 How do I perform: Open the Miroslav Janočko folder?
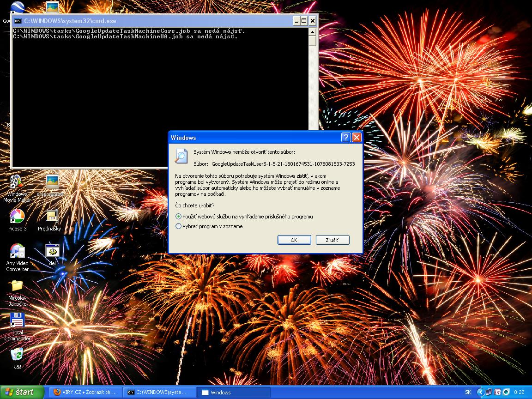click(17, 286)
